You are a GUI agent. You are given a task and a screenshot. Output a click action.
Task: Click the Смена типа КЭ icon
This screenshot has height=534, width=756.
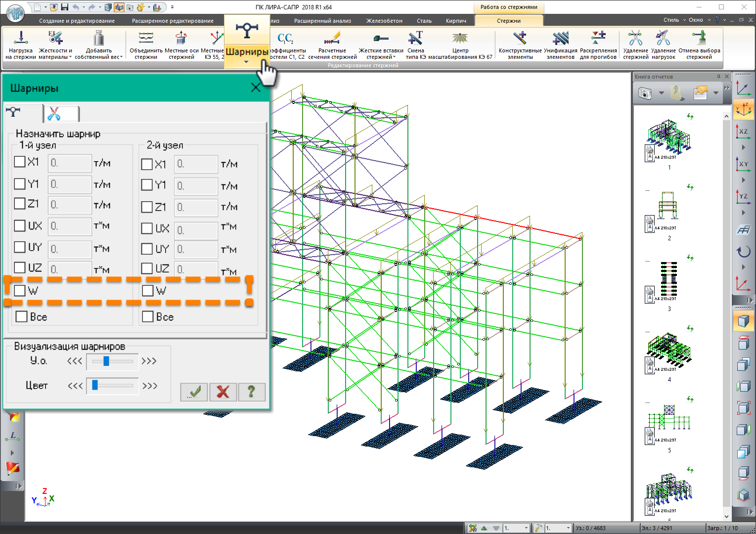(x=415, y=39)
